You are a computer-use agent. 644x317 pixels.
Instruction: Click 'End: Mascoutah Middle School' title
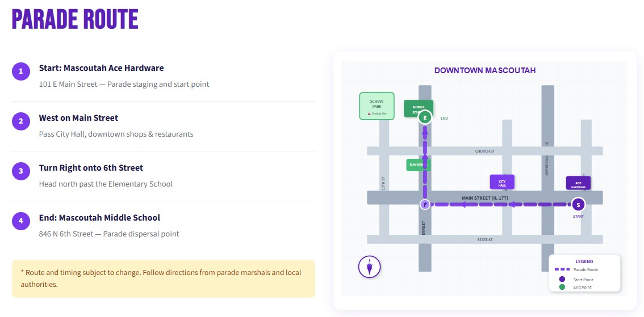[100, 218]
